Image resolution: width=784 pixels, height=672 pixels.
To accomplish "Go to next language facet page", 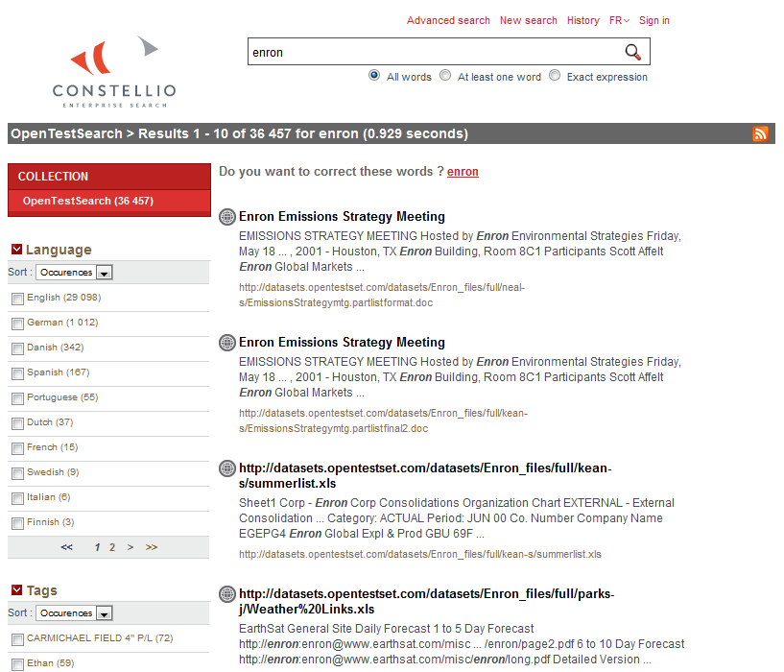I will [130, 547].
